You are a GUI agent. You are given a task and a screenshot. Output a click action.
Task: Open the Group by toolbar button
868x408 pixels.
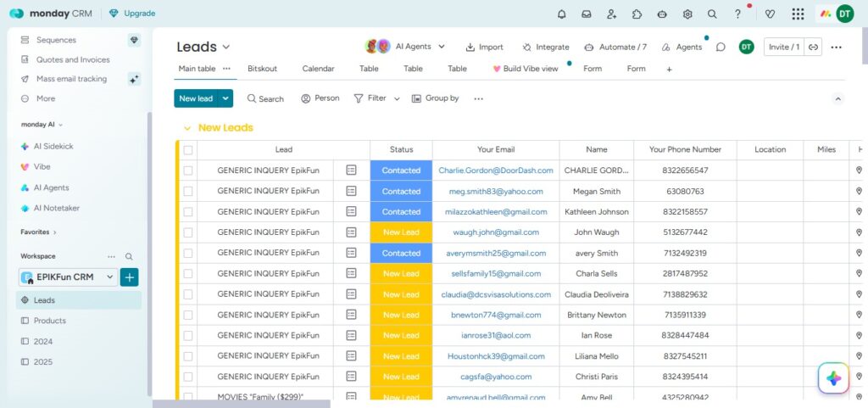coord(435,98)
